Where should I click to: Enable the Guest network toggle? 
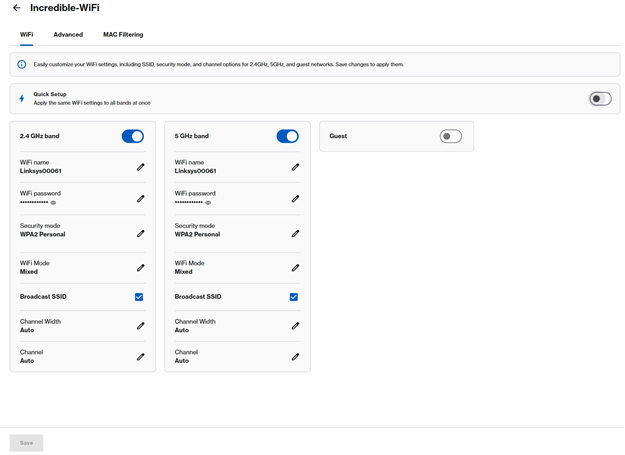(451, 136)
